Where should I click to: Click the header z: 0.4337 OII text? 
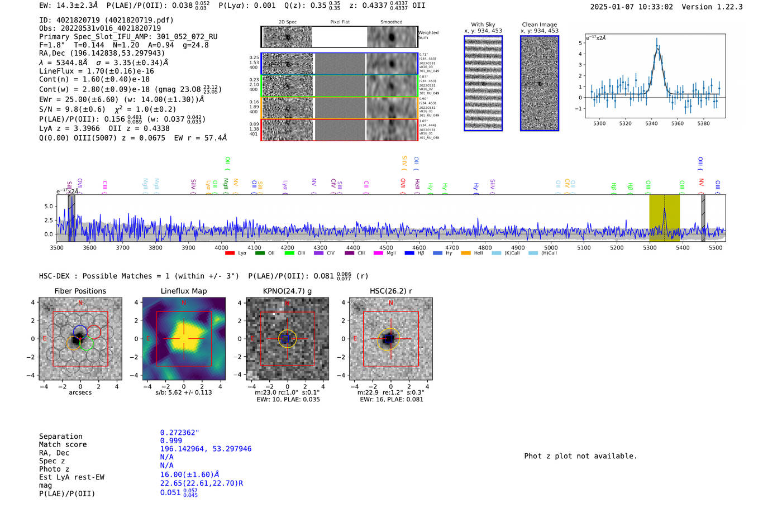[x=387, y=6]
